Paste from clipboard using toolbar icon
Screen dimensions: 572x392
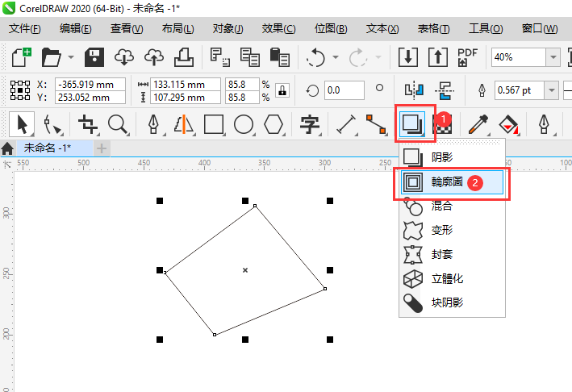coord(280,57)
